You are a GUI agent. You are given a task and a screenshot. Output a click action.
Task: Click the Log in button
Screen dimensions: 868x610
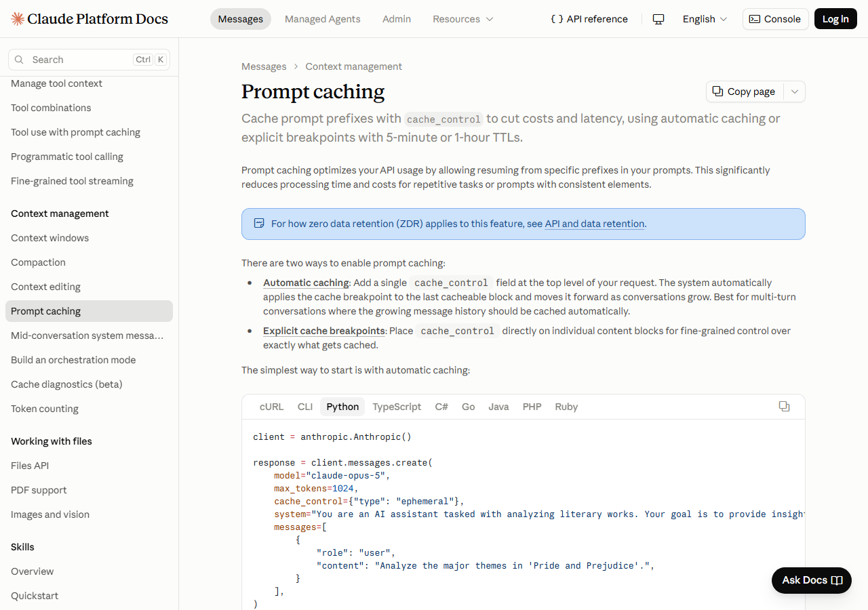[x=835, y=19]
